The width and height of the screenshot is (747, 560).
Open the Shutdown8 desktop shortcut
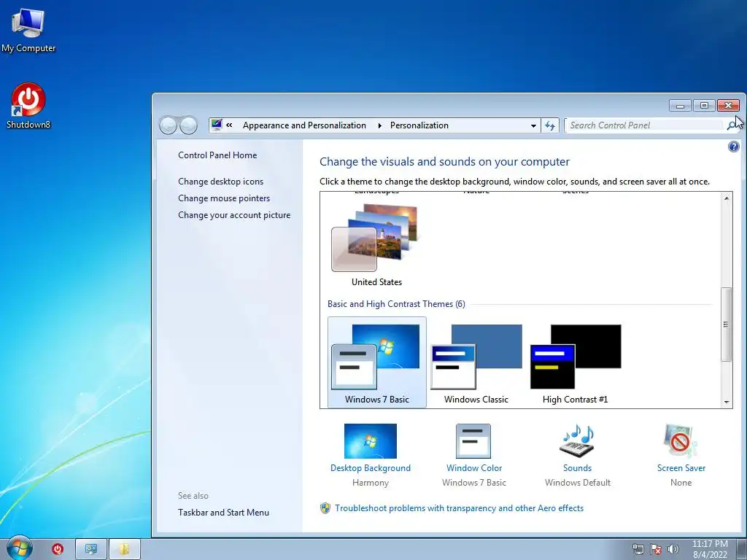coord(28,105)
